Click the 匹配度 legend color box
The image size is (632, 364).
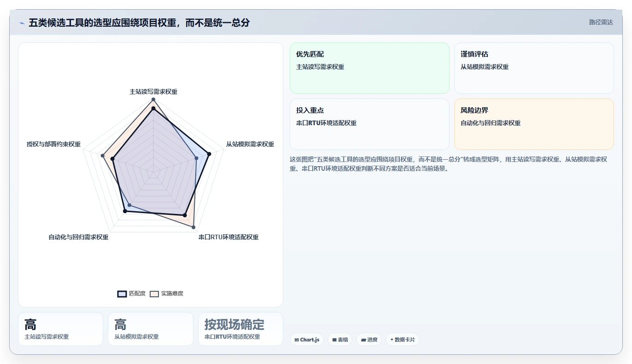(x=122, y=294)
